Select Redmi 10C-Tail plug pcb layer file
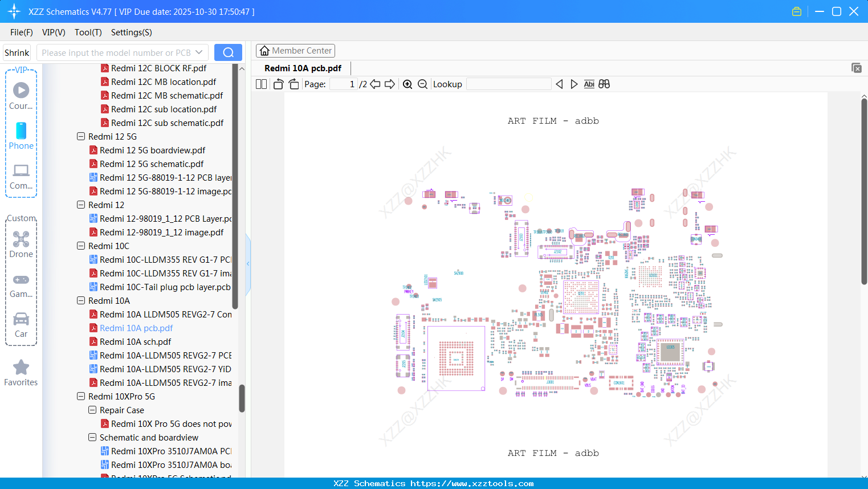This screenshot has width=868, height=489. click(x=165, y=287)
